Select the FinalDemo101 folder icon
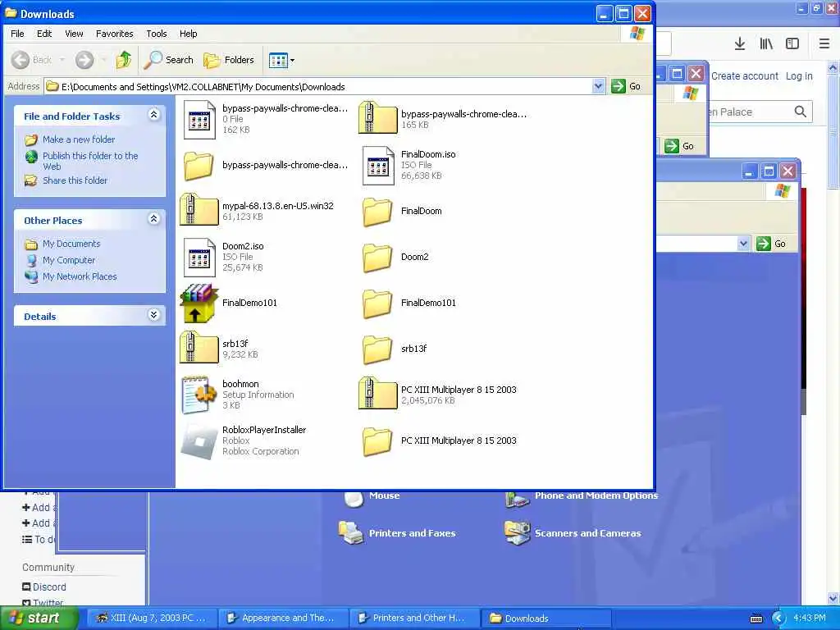Image resolution: width=840 pixels, height=630 pixels. [x=377, y=304]
